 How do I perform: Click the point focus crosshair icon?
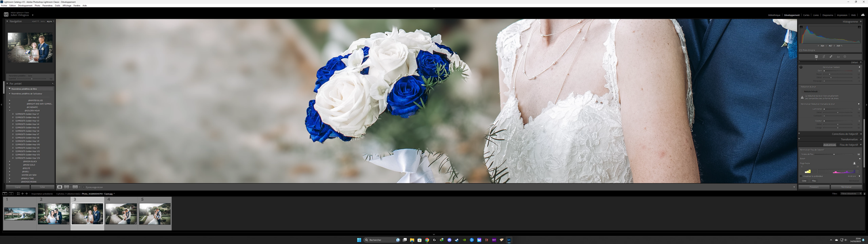(858, 163)
